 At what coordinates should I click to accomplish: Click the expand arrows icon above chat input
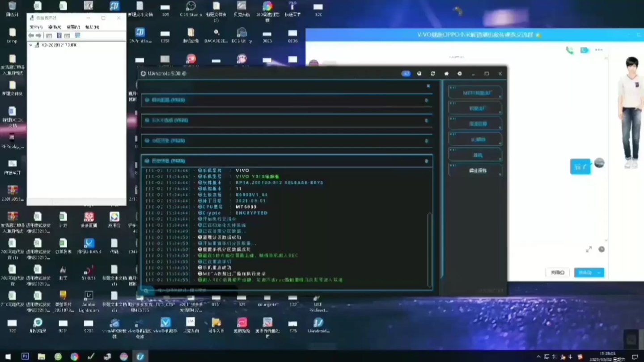(x=589, y=249)
